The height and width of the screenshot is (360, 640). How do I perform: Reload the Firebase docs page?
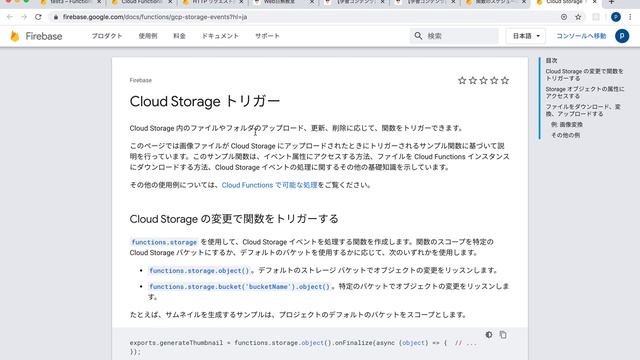[38, 17]
